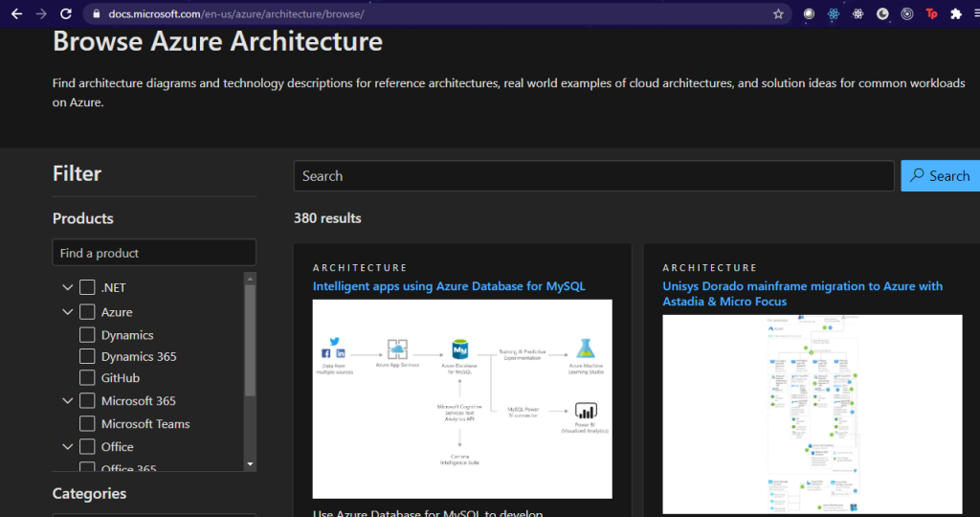Expand the .NET product group
The height and width of the screenshot is (517, 980).
pyautogui.click(x=67, y=287)
